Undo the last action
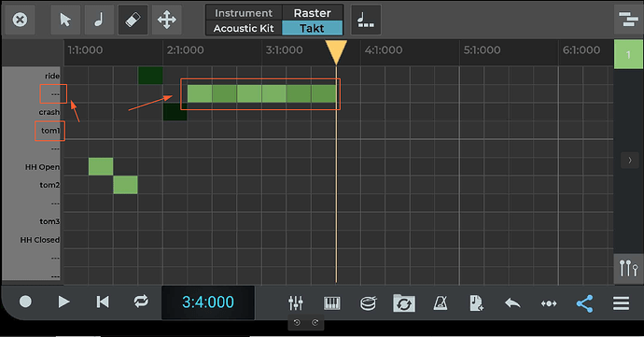 pyautogui.click(x=512, y=303)
